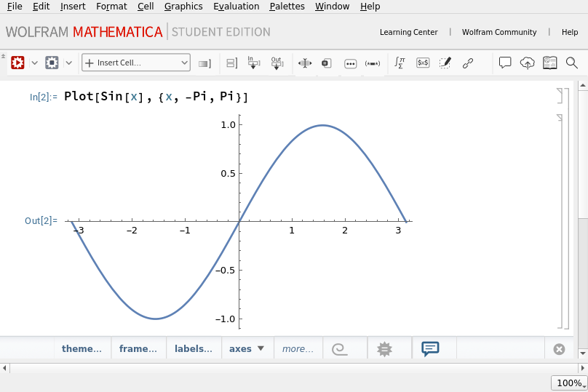The width and height of the screenshot is (588, 392).
Task: Click the small rounded box template icon
Action: coord(326,63)
